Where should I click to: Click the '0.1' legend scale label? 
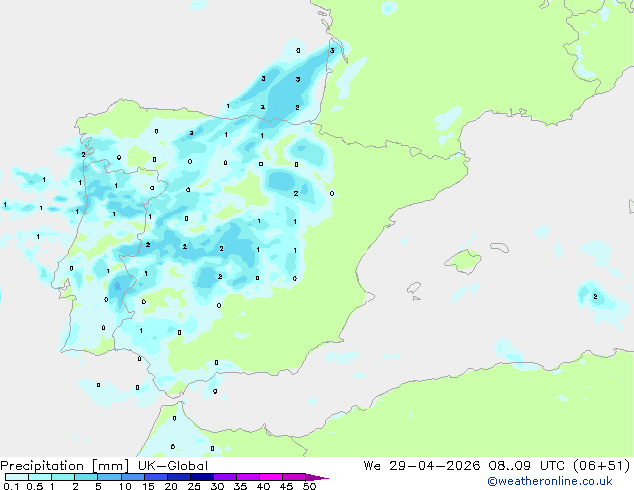(x=11, y=486)
